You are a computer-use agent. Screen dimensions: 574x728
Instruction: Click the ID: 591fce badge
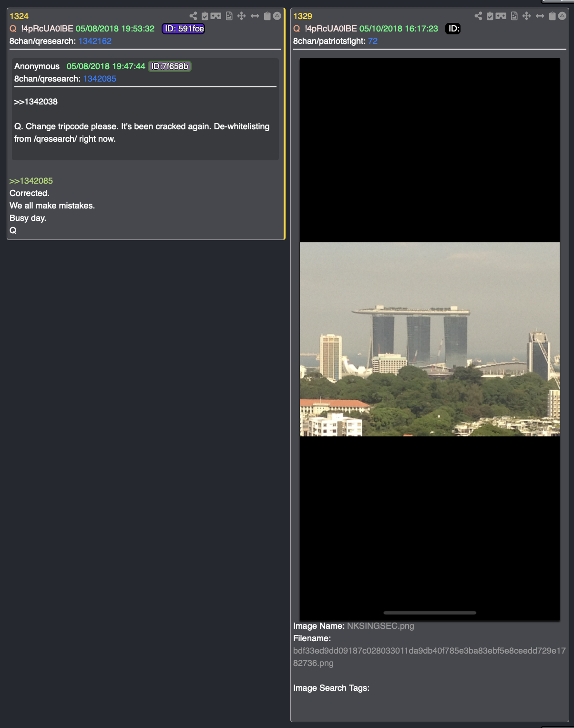click(184, 29)
